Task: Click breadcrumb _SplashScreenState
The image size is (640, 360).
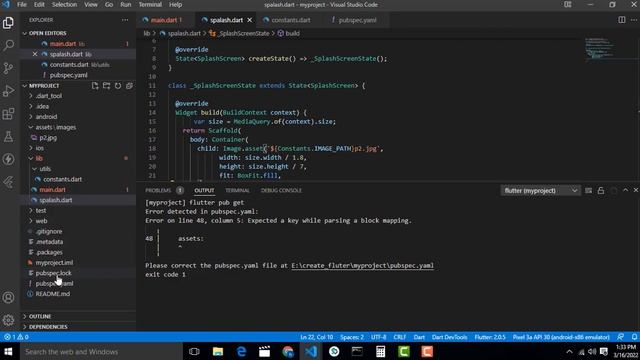Action: (x=243, y=33)
